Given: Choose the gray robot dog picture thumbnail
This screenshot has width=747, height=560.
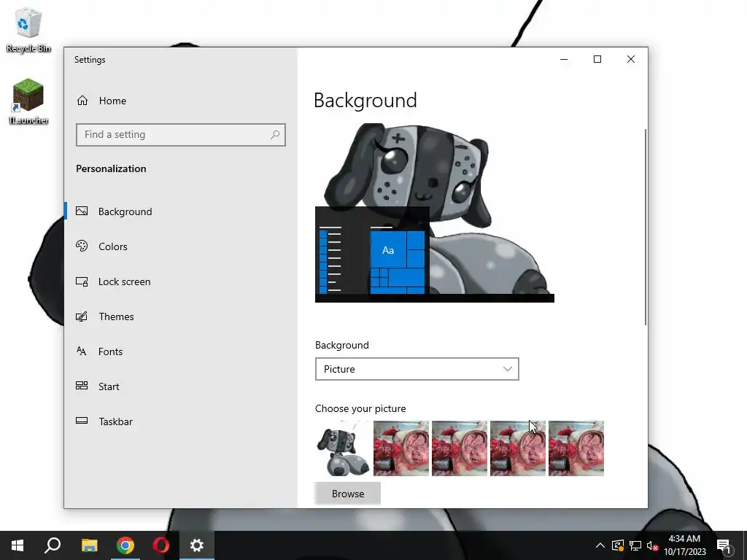Looking at the screenshot, I should [343, 448].
